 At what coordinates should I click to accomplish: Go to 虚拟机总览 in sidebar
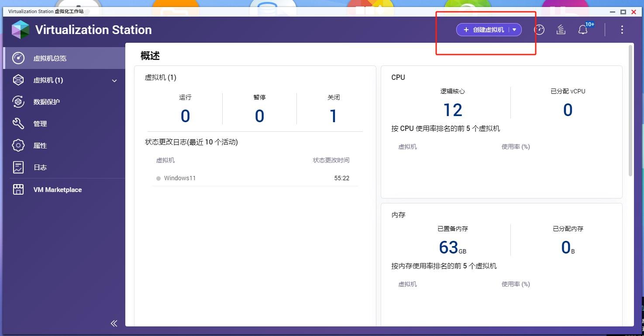(x=64, y=58)
